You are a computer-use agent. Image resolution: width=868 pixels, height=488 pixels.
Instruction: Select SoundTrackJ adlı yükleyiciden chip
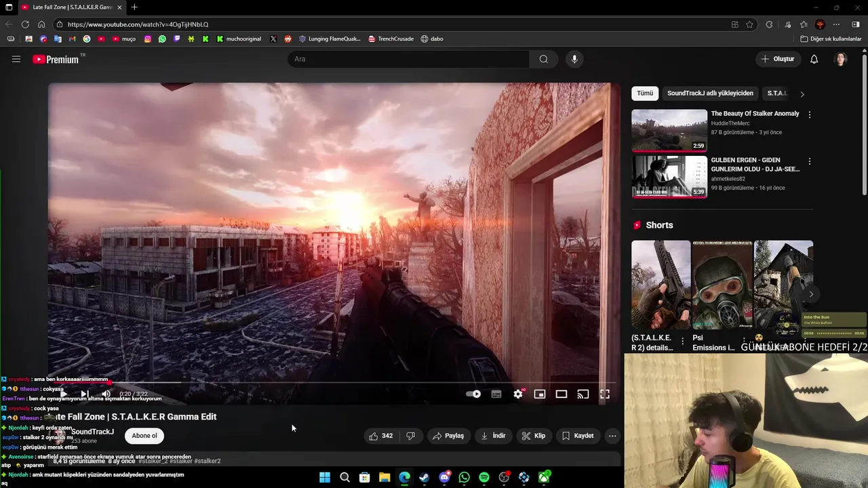(710, 94)
